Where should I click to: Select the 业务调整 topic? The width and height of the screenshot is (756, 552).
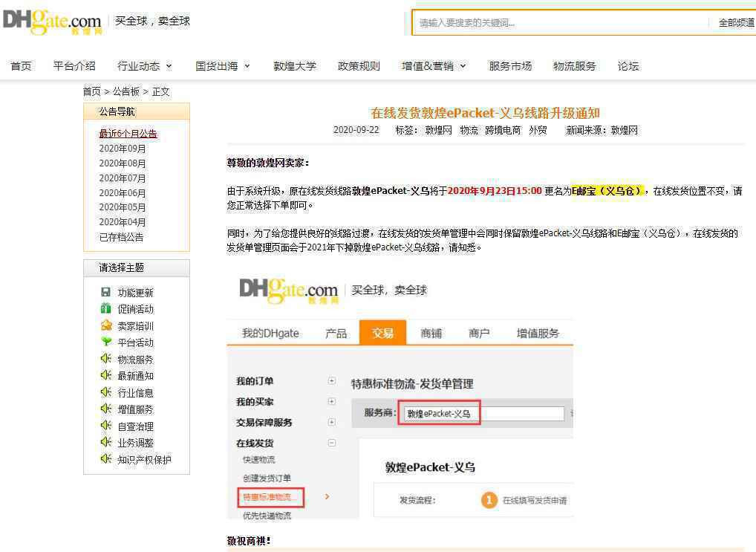pyautogui.click(x=135, y=443)
